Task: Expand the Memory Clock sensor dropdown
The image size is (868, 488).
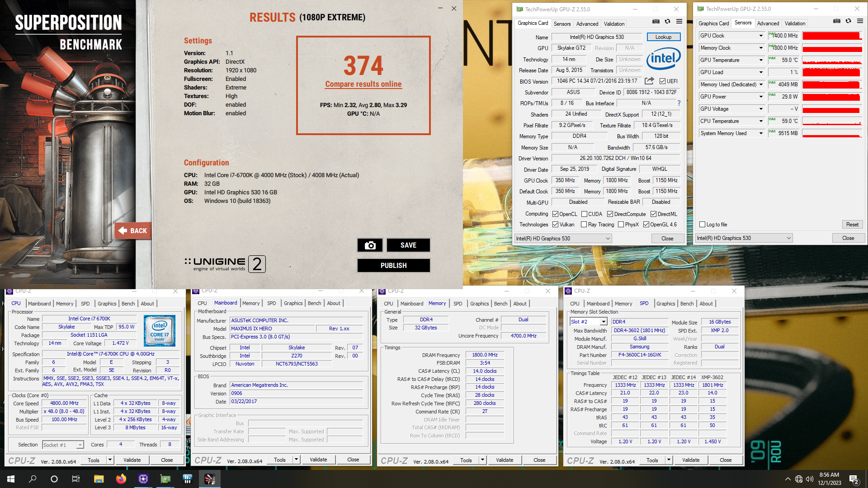Action: point(761,48)
